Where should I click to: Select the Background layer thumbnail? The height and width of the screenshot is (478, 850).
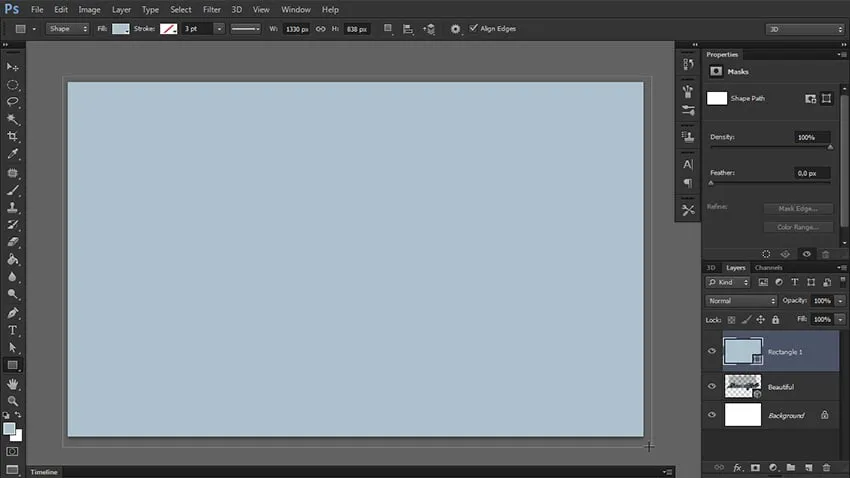(742, 415)
